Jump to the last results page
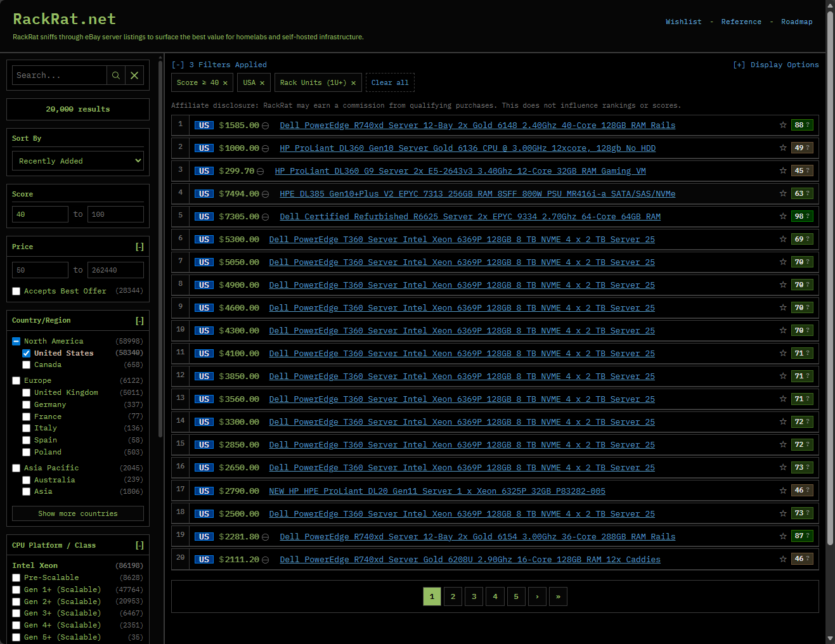The image size is (835, 644). pos(559,596)
